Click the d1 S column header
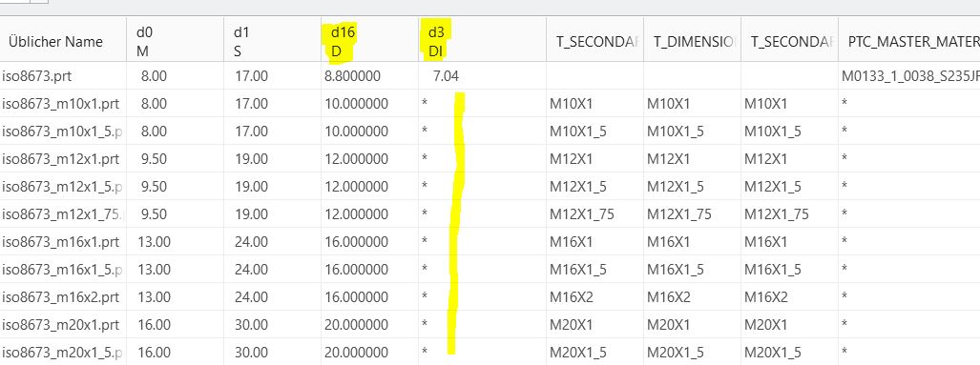 273,42
